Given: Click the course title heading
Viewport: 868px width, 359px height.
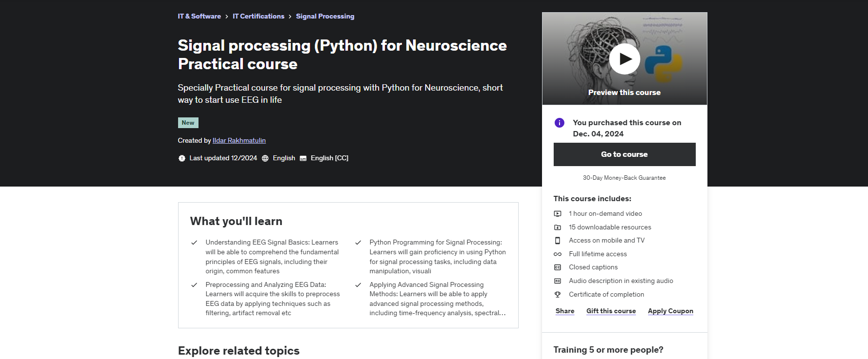Looking at the screenshot, I should coord(342,55).
